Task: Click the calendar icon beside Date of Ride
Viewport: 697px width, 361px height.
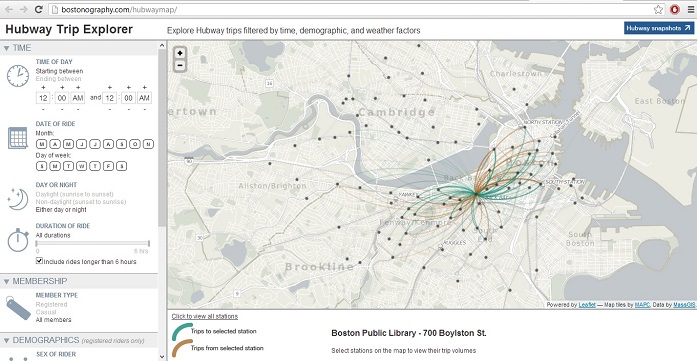Action: [18, 138]
